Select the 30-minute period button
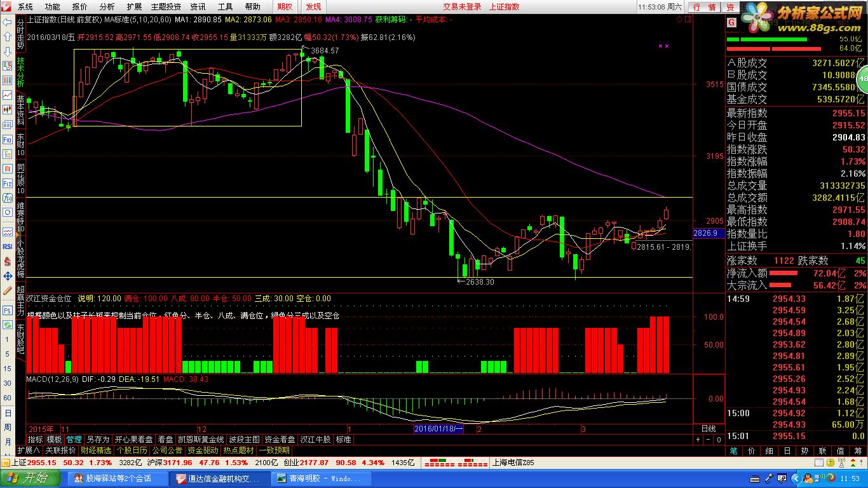Screen dimensions: 868x488 click(8, 383)
